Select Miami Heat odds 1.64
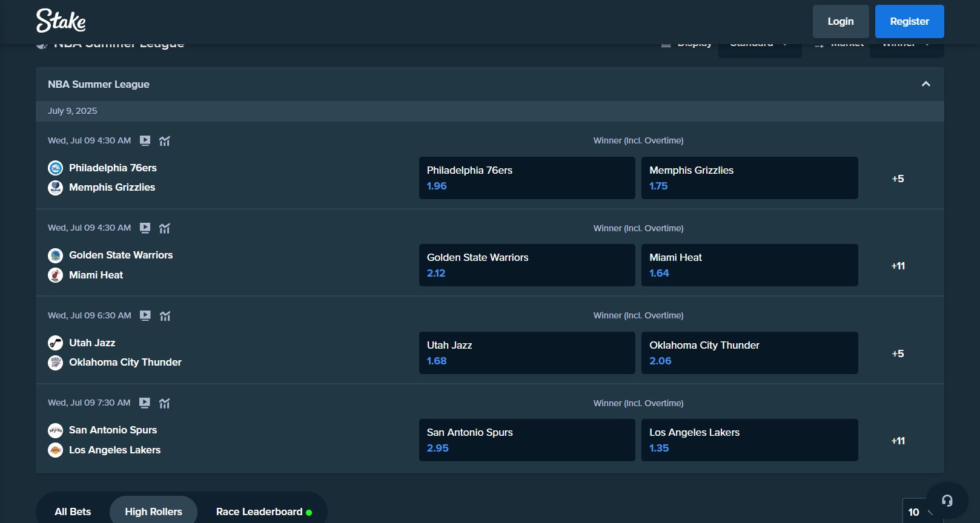This screenshot has height=523, width=980. [x=749, y=265]
